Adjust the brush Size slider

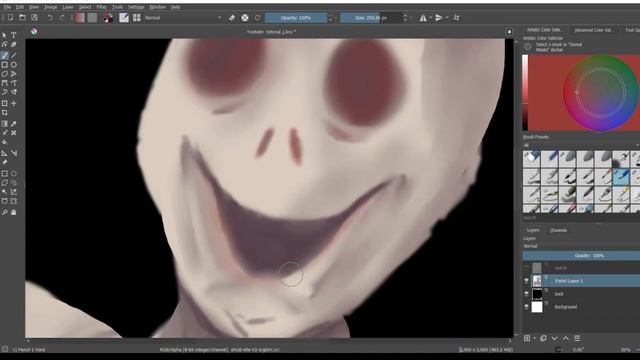[x=371, y=18]
